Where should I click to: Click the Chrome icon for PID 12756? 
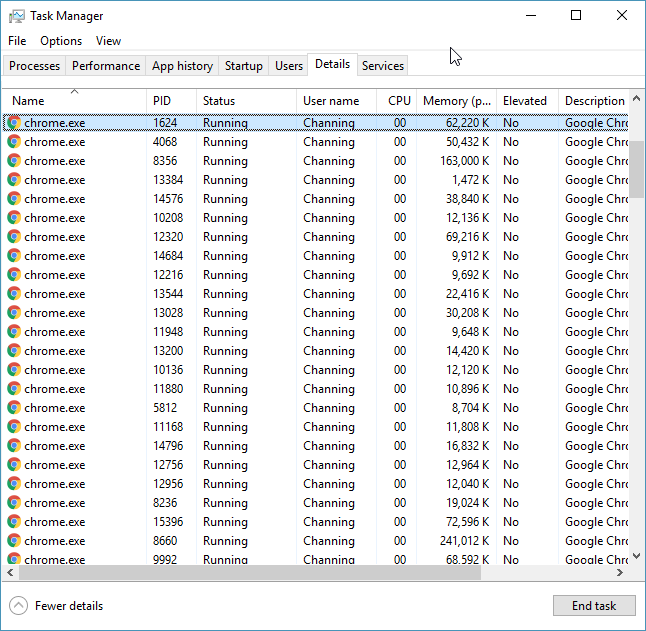click(14, 465)
